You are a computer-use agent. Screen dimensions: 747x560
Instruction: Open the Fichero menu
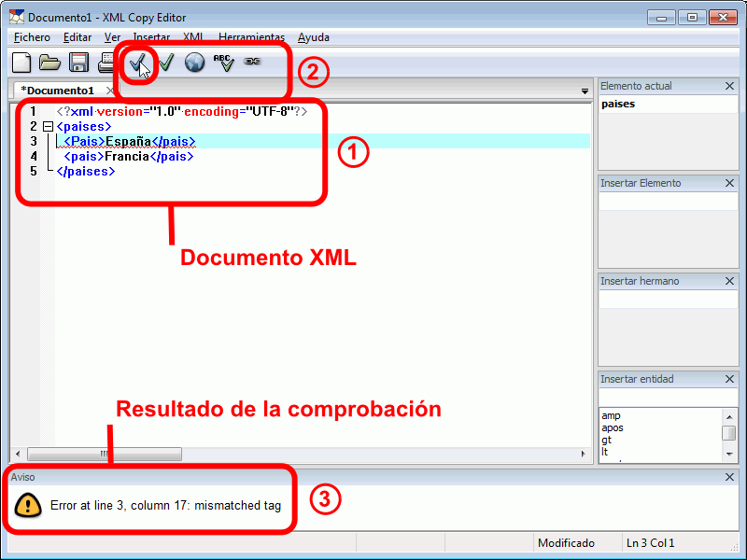pyautogui.click(x=33, y=37)
